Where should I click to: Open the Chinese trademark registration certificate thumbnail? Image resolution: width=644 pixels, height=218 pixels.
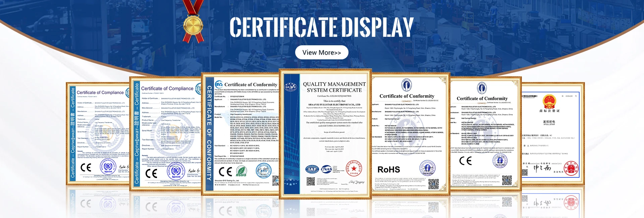tap(553, 134)
